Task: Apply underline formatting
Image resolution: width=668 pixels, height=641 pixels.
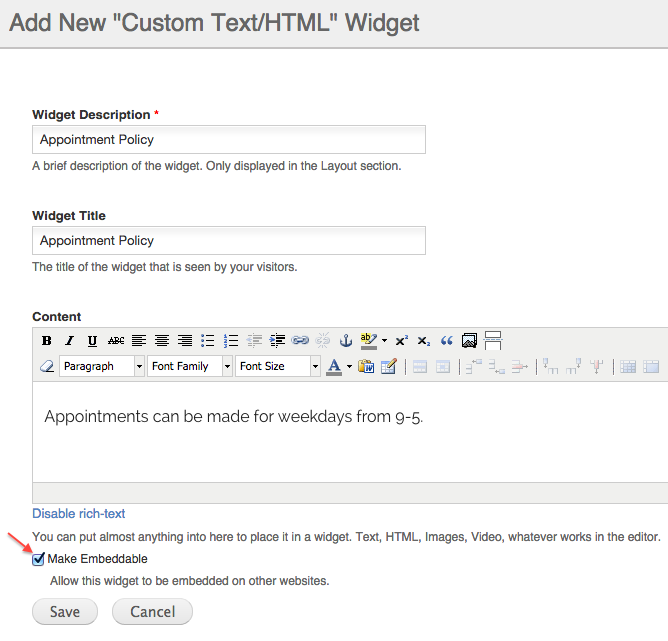Action: (92, 341)
